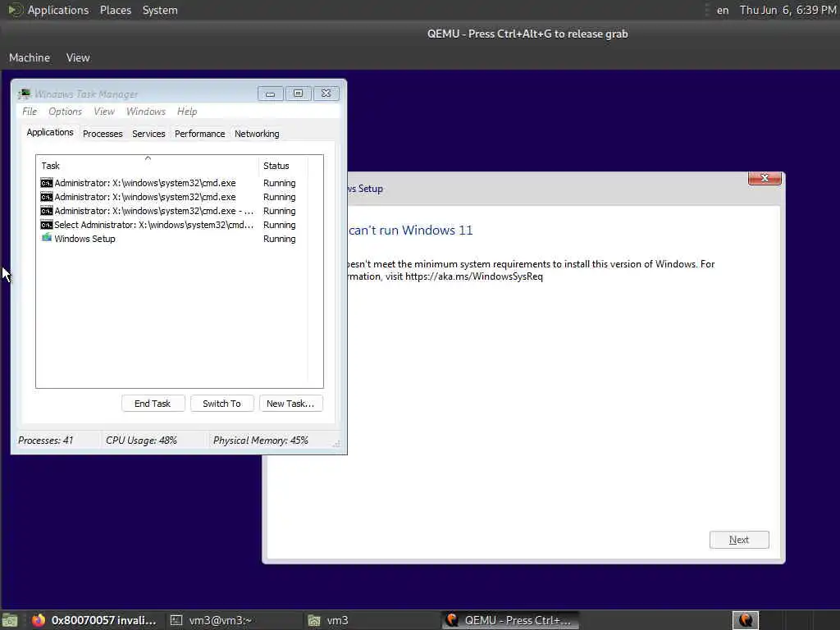Click cmd icon of third cmd.exe task
This screenshot has width=840, height=630.
tap(47, 211)
